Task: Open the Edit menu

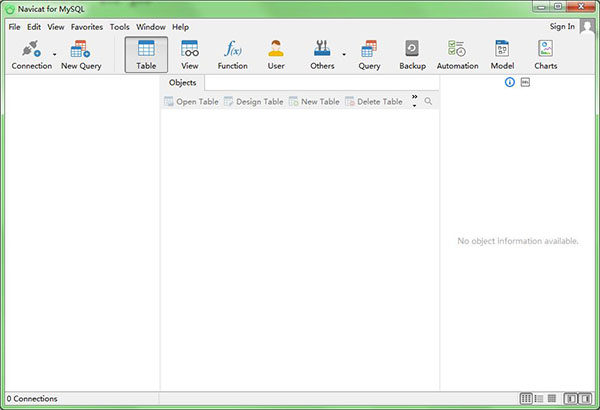Action: (x=34, y=27)
